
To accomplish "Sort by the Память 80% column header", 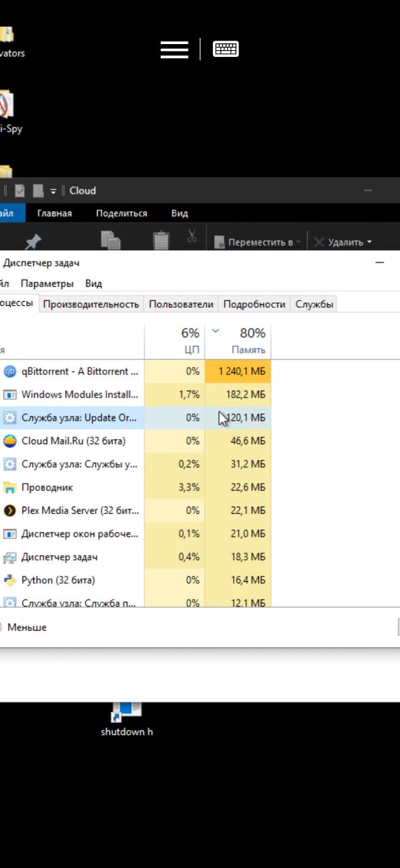I will point(238,341).
